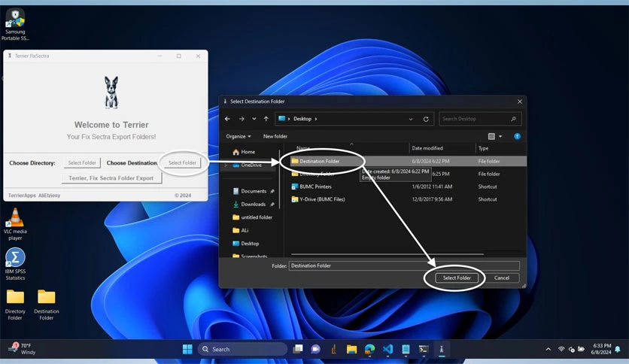Open Samsung Portable SSD desktop shortcut
This screenshot has width=629, height=364.
coord(15,25)
